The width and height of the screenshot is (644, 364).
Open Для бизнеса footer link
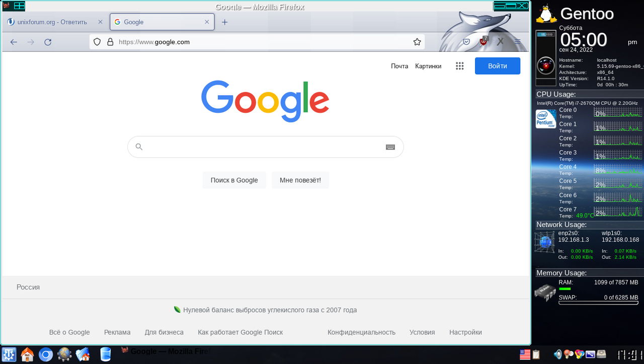164,332
